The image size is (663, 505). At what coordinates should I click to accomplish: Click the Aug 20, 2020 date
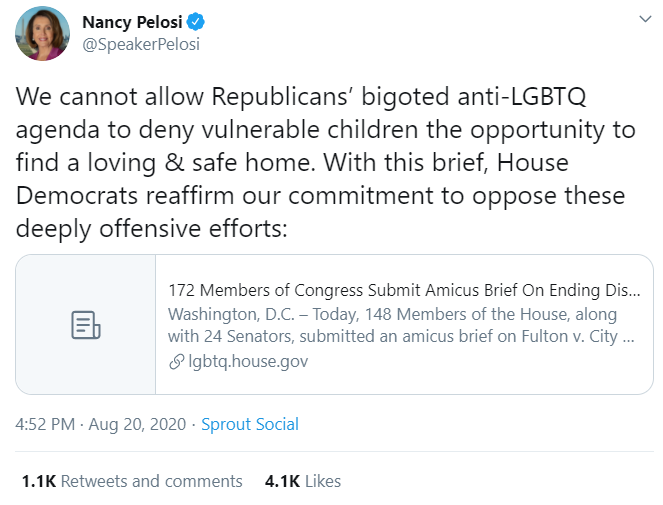point(139,424)
